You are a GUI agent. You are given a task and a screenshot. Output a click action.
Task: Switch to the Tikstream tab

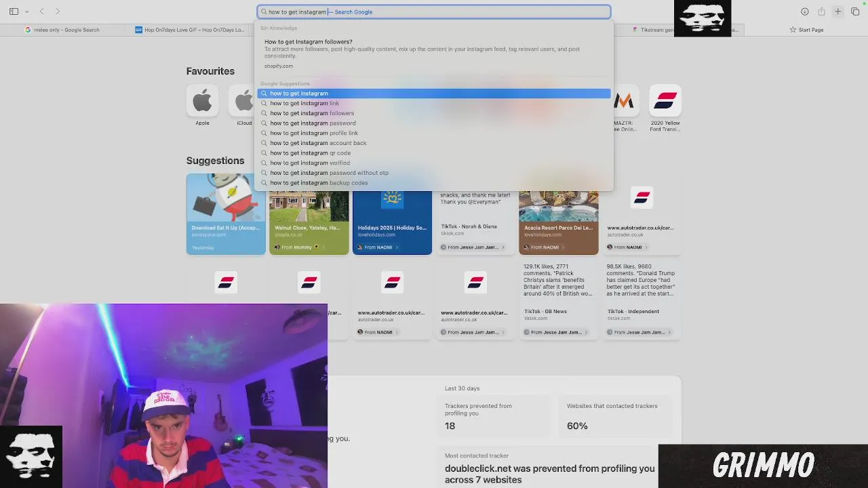pos(652,30)
